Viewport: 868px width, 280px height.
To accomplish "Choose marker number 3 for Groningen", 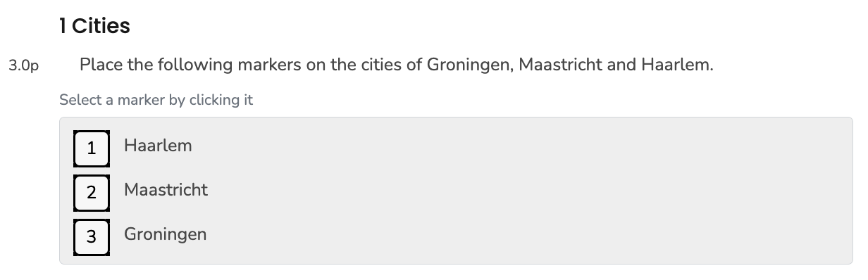I will [x=92, y=236].
